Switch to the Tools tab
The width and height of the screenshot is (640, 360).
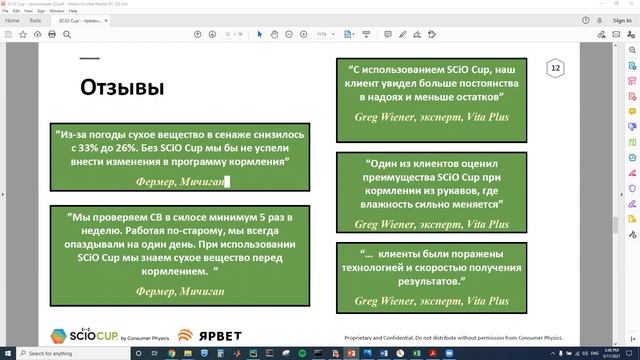[x=35, y=20]
